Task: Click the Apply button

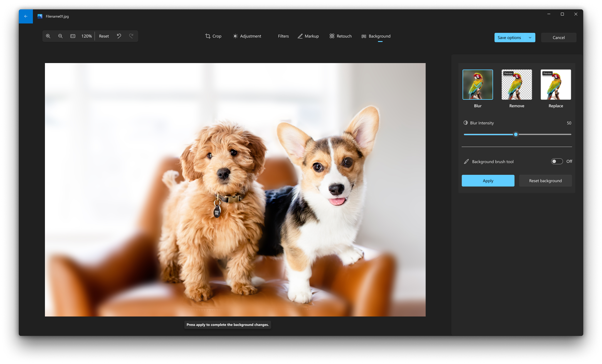Action: tap(487, 180)
